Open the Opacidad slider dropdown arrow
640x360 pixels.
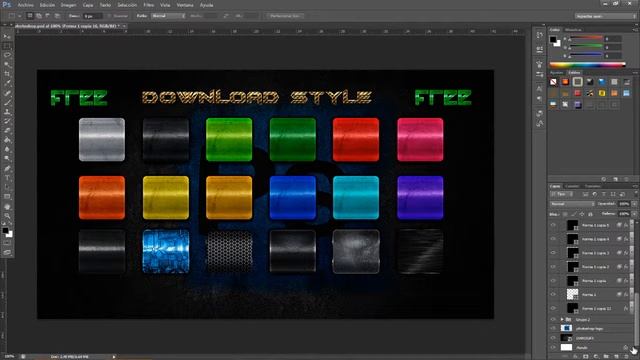pyautogui.click(x=634, y=204)
